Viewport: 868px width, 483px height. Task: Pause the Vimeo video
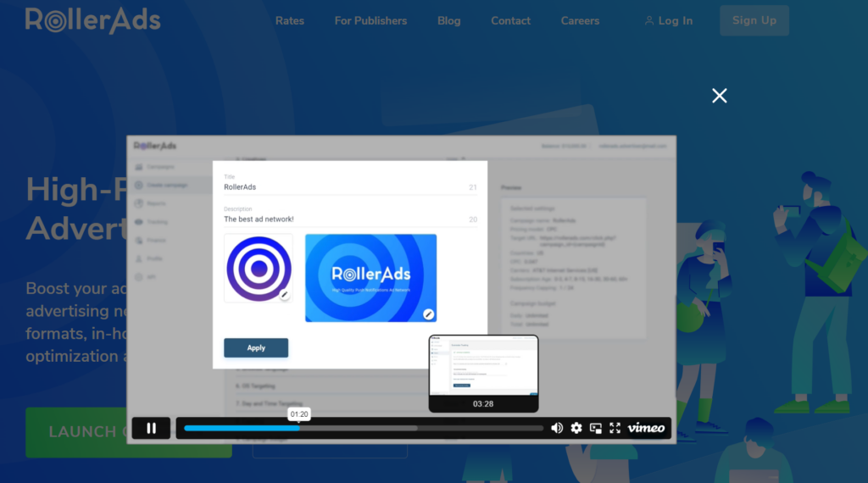pyautogui.click(x=151, y=428)
